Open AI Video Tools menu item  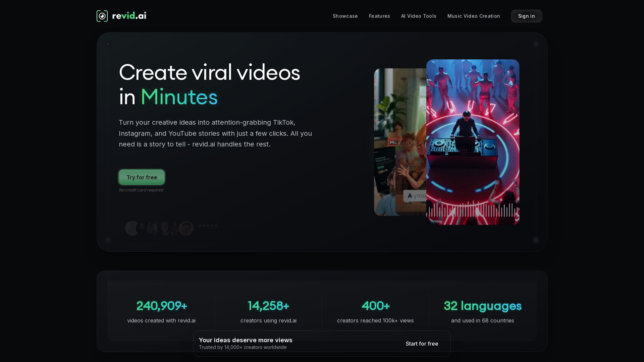[419, 16]
